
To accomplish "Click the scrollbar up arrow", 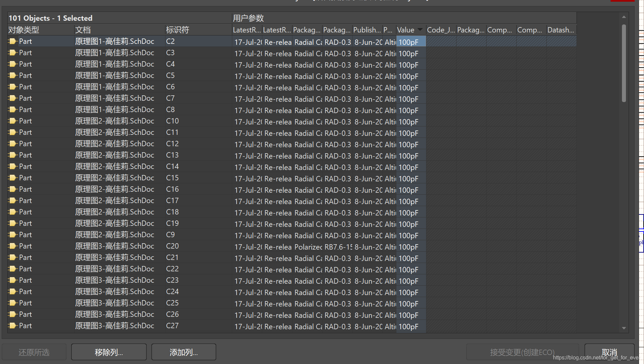I will [x=624, y=17].
